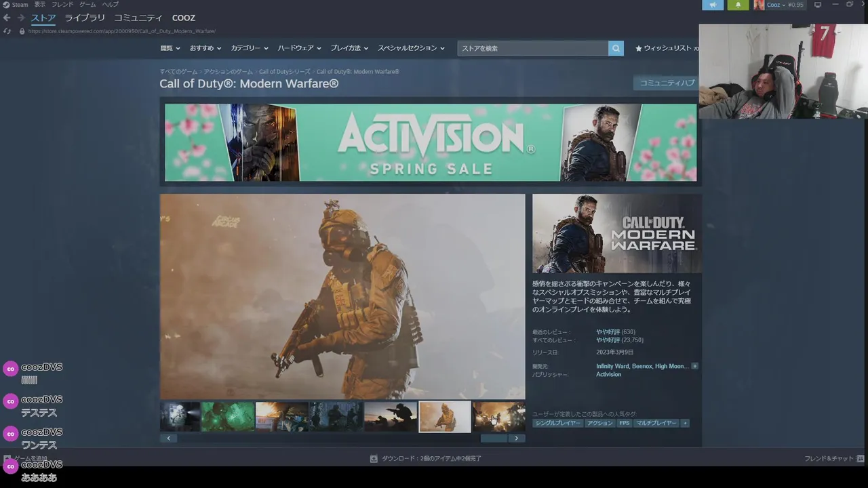868x488 pixels.
Task: Open the ウィッシュリスト link
Action: 667,48
